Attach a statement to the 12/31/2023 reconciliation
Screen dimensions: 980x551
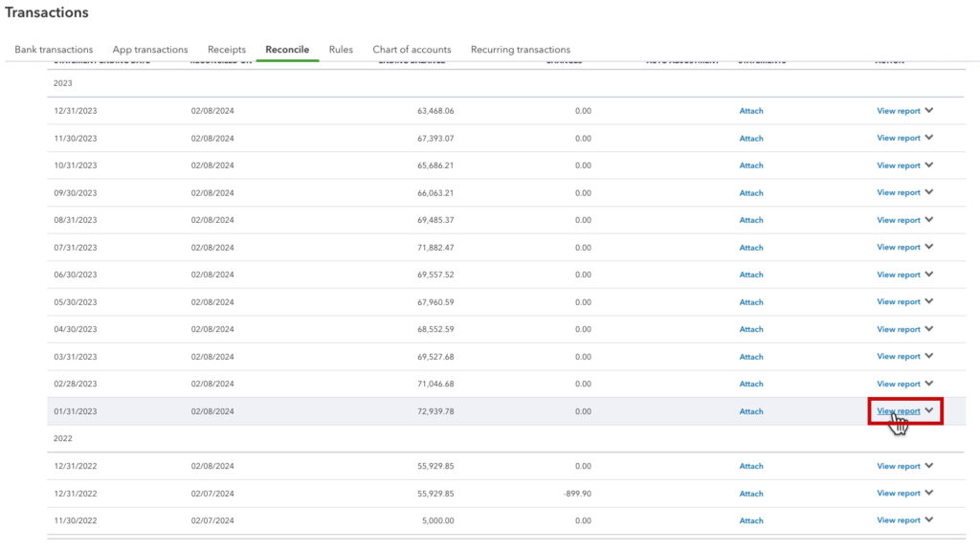751,110
